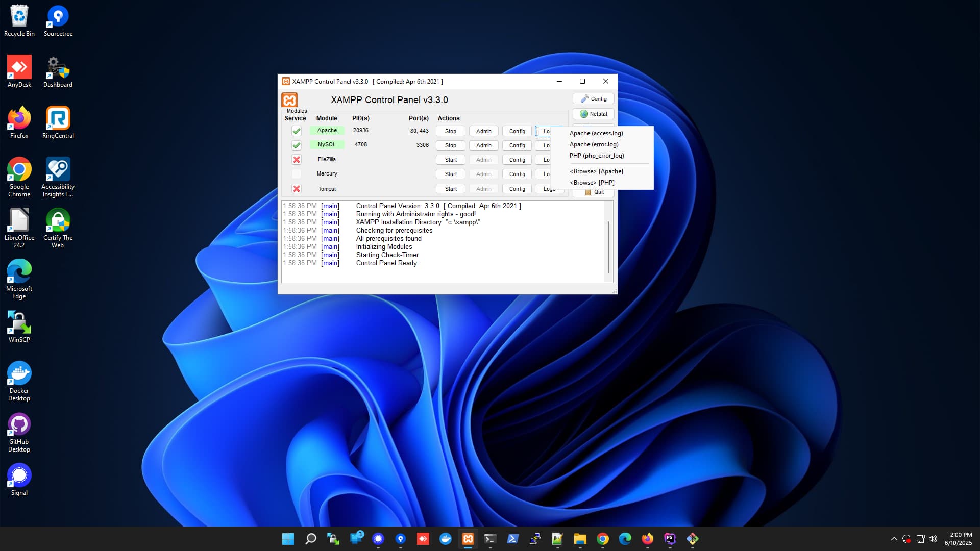This screenshot has height=551, width=980.
Task: Open Netstat globe button
Action: coord(593,114)
